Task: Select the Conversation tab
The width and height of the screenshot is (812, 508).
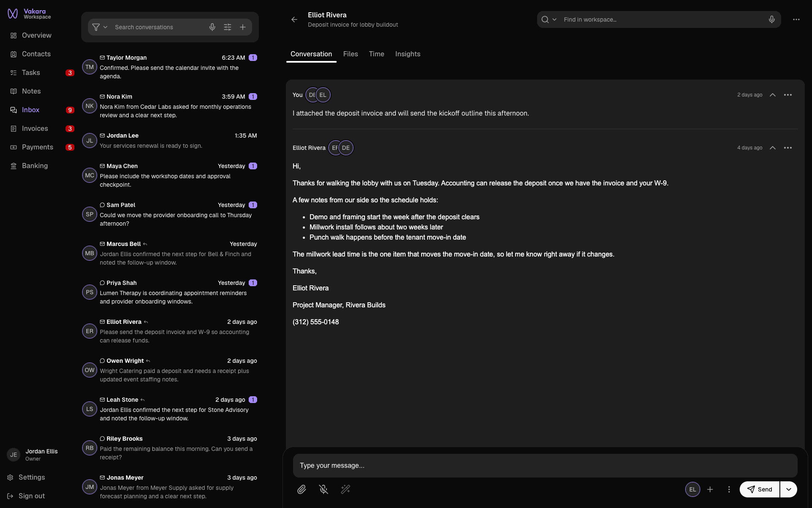Action: [311, 54]
